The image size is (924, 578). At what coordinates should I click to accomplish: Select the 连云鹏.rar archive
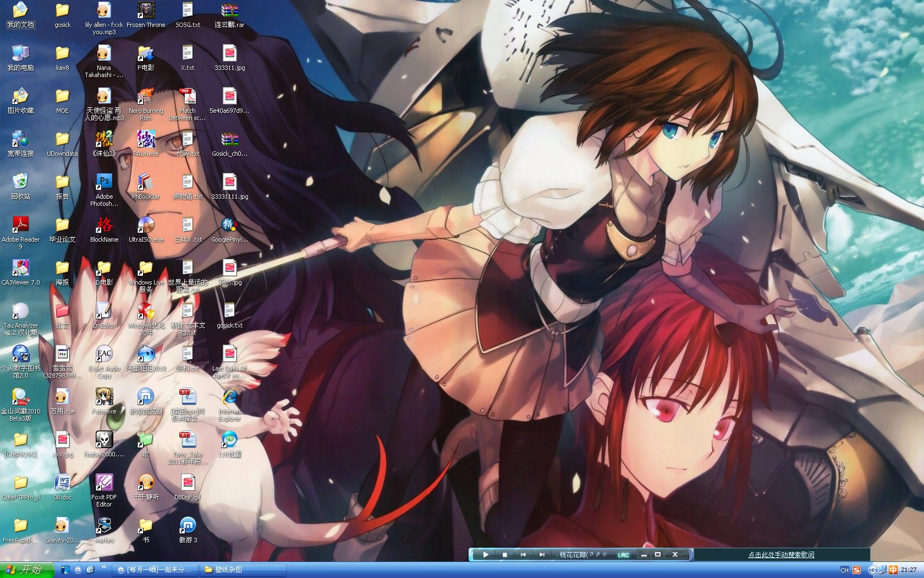pos(229,14)
